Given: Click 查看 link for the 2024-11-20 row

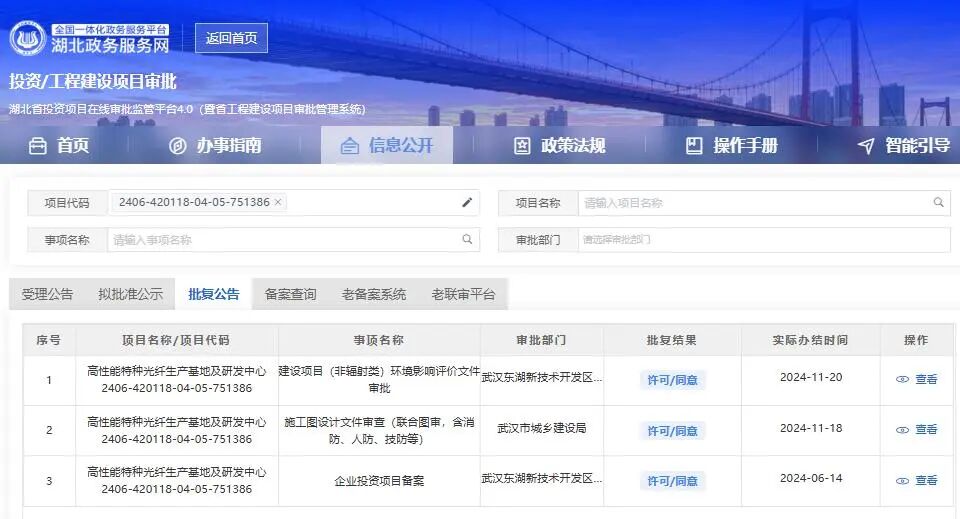Looking at the screenshot, I should (926, 379).
